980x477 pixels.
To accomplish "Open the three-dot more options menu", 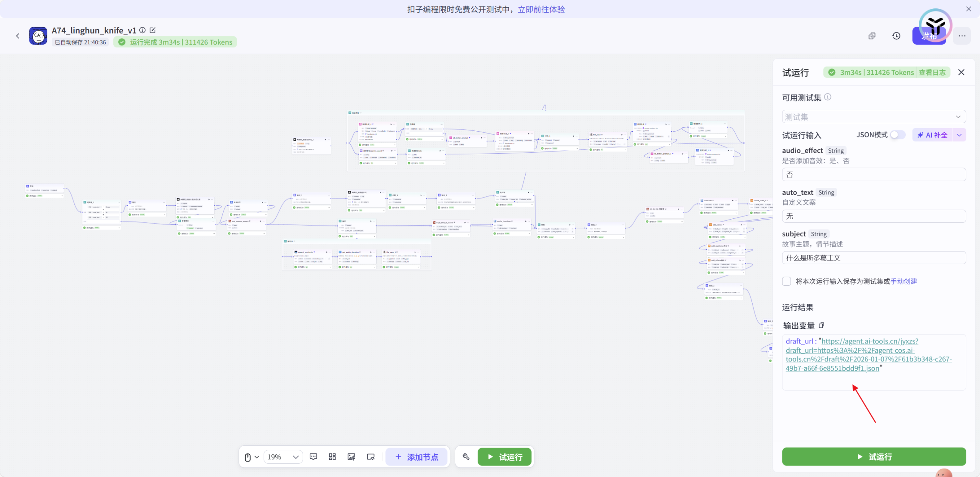I will pos(962,36).
